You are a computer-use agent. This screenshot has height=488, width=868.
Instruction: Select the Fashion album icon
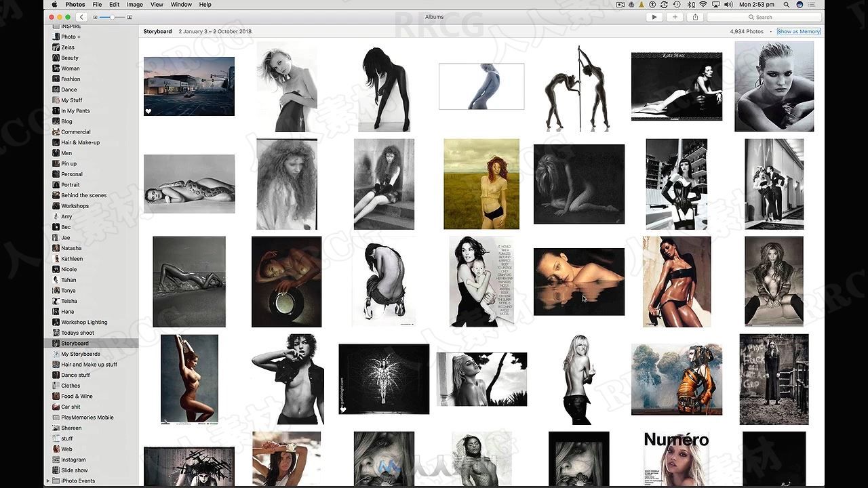tap(56, 79)
